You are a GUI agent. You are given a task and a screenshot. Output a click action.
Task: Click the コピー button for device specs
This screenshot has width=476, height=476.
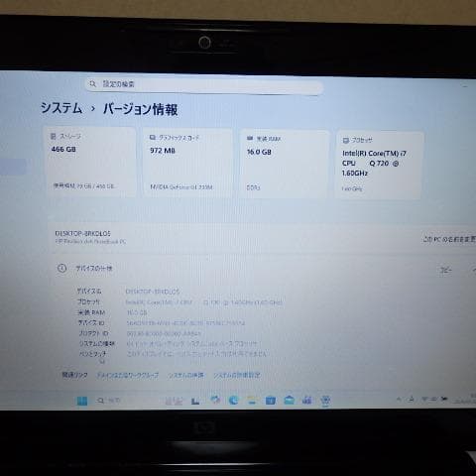pyautogui.click(x=445, y=270)
